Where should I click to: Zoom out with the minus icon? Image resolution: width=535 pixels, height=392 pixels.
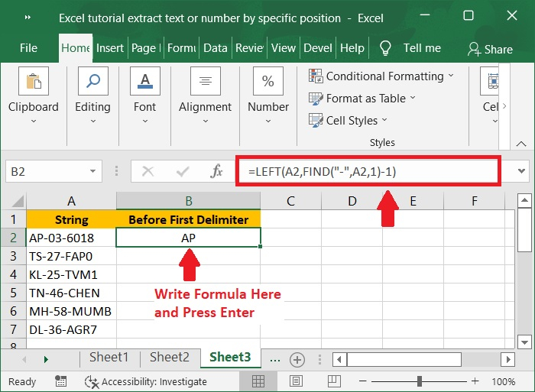point(363,381)
